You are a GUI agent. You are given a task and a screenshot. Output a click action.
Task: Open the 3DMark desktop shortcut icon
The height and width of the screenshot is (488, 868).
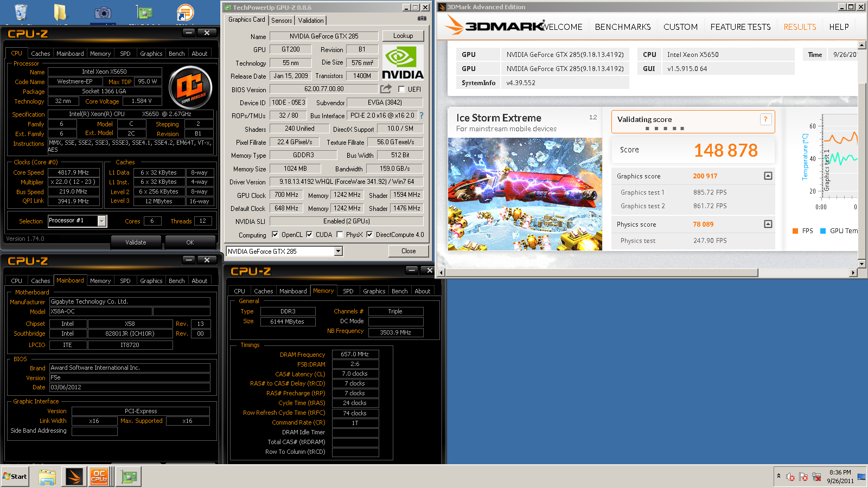click(x=185, y=12)
